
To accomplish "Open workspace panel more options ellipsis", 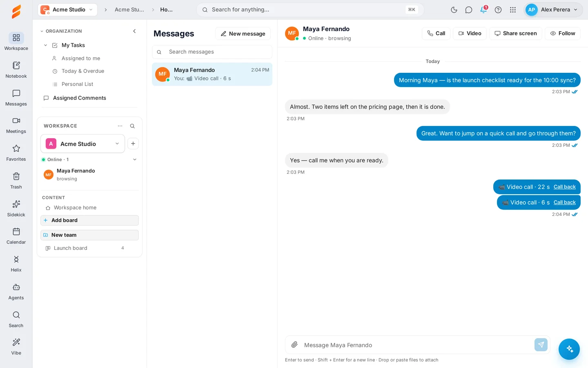I will click(120, 126).
